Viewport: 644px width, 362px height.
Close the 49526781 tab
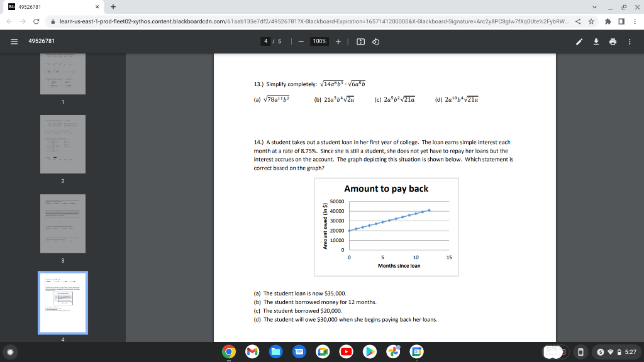tap(97, 7)
